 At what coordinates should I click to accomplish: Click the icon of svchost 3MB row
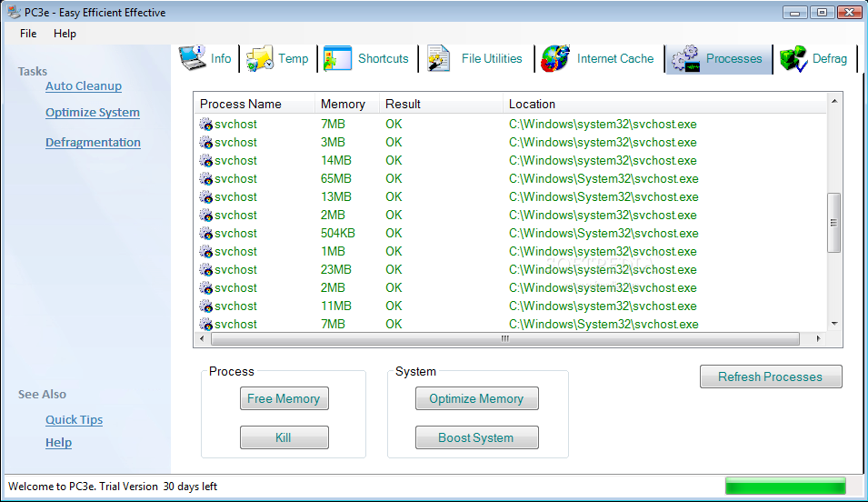[206, 143]
